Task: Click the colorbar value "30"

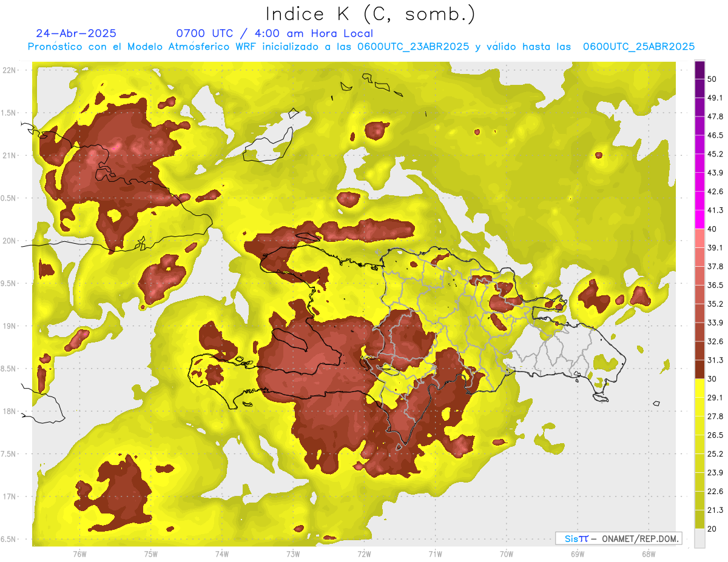Action: [x=712, y=379]
